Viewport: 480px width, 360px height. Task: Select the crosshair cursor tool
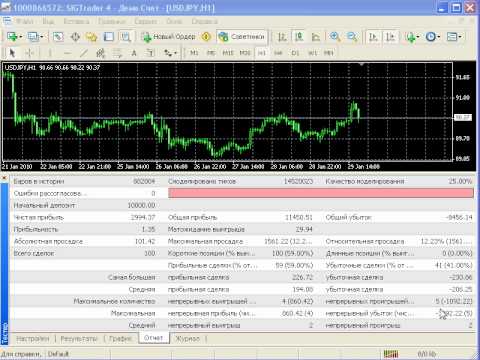[x=29, y=53]
